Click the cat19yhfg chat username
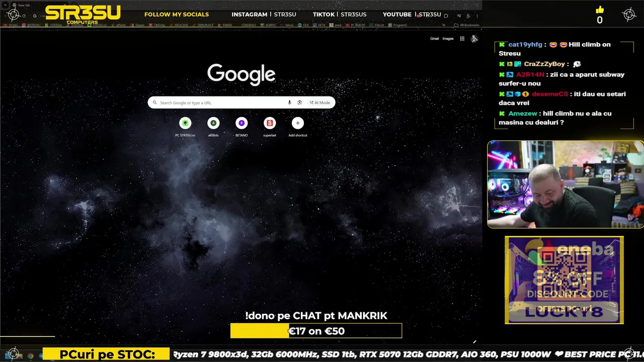The width and height of the screenshot is (644, 362). pos(525,44)
